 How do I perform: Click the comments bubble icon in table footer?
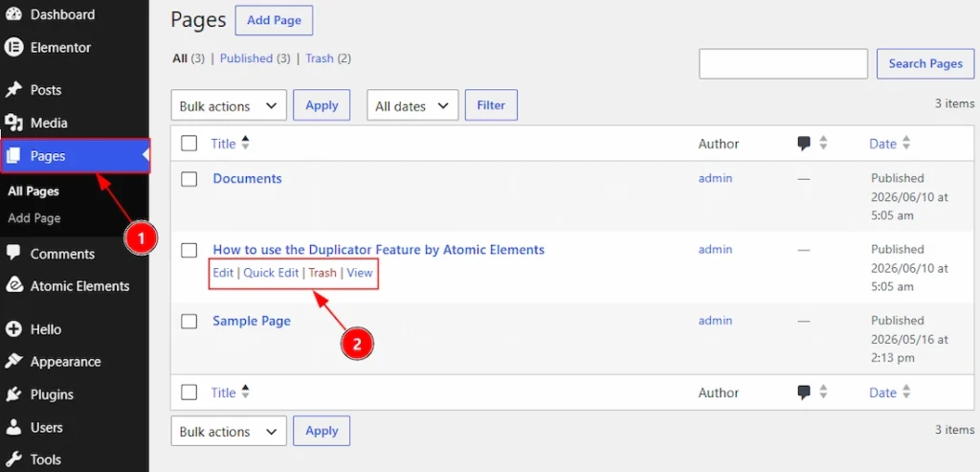click(x=804, y=393)
